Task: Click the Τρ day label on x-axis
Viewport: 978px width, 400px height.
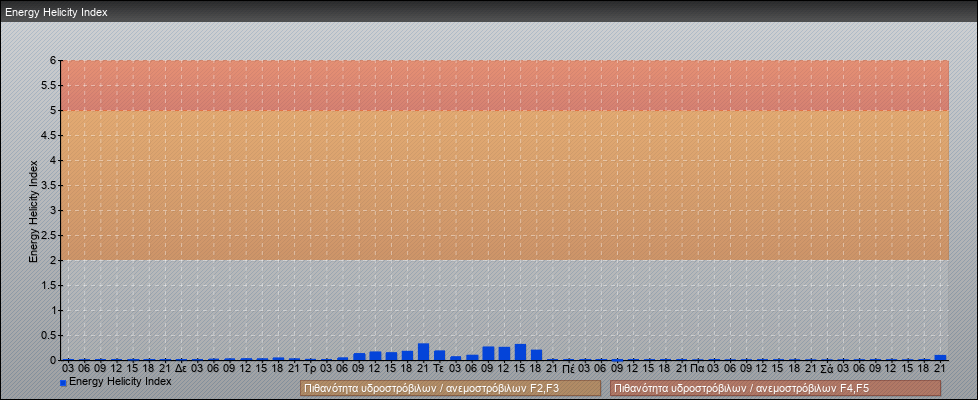Action: 310,368
